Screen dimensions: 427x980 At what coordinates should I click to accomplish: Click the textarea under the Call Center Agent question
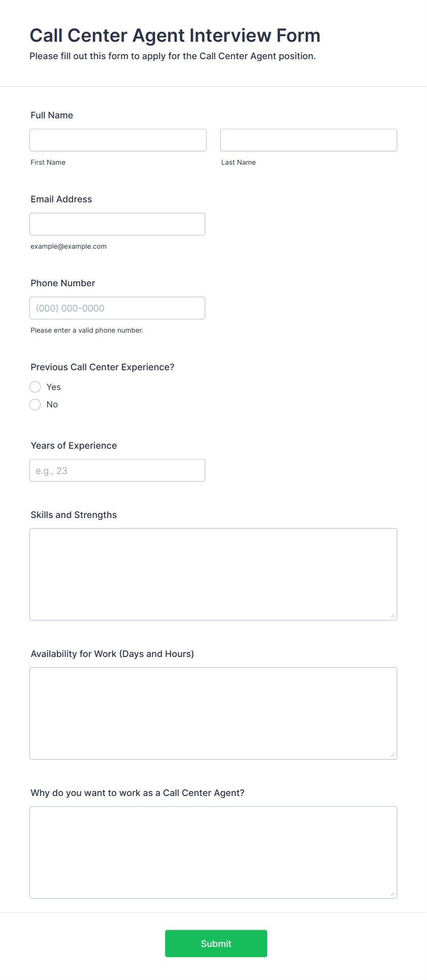213,852
